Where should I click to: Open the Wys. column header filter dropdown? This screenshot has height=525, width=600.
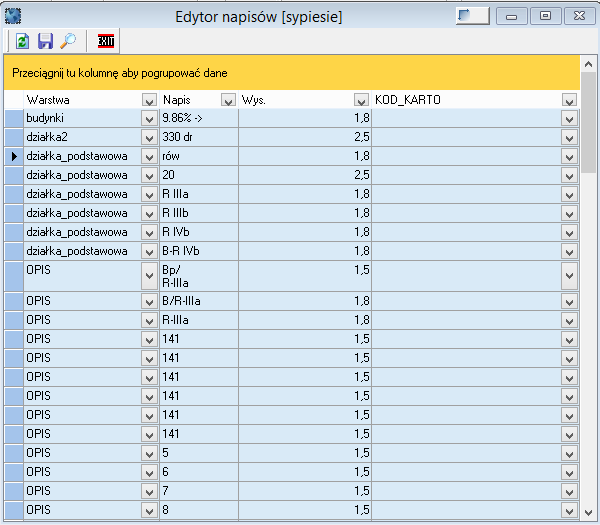tap(361, 100)
